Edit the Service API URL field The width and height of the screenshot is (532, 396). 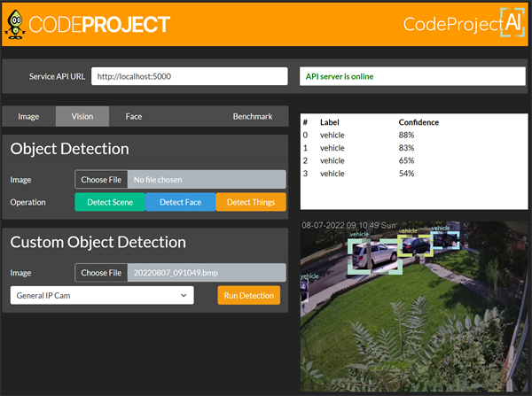[190, 76]
